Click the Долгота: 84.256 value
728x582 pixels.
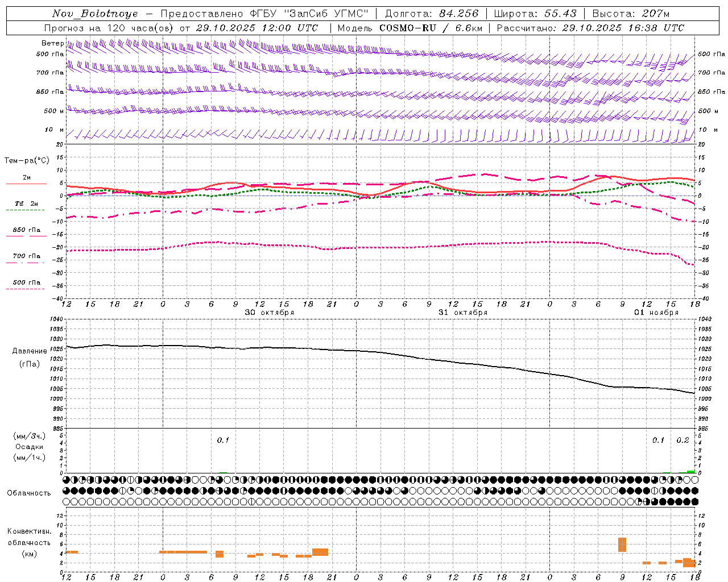click(432, 14)
